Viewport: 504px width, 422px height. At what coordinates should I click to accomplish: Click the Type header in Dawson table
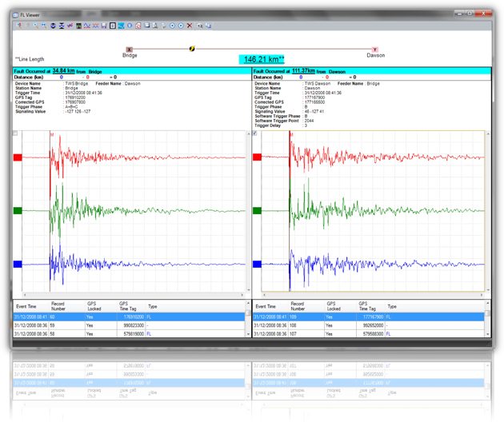tap(392, 306)
